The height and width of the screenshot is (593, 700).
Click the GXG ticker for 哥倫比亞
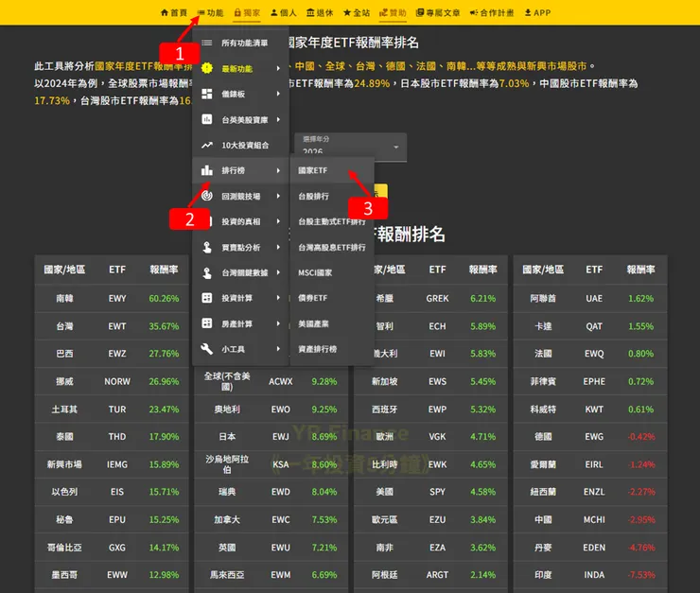tap(117, 548)
